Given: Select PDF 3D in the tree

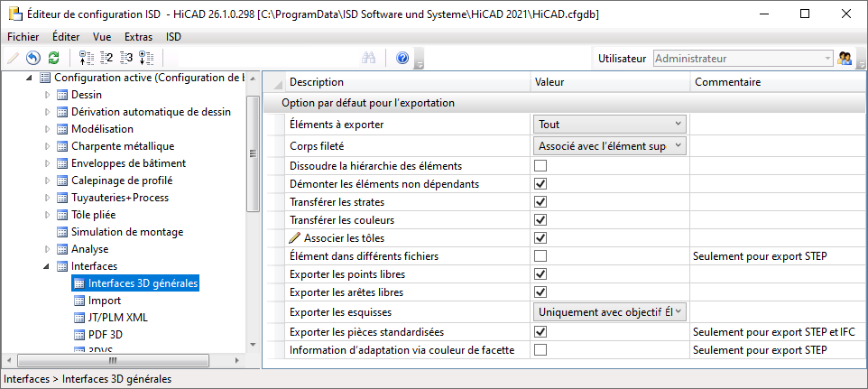Looking at the screenshot, I should [x=104, y=335].
